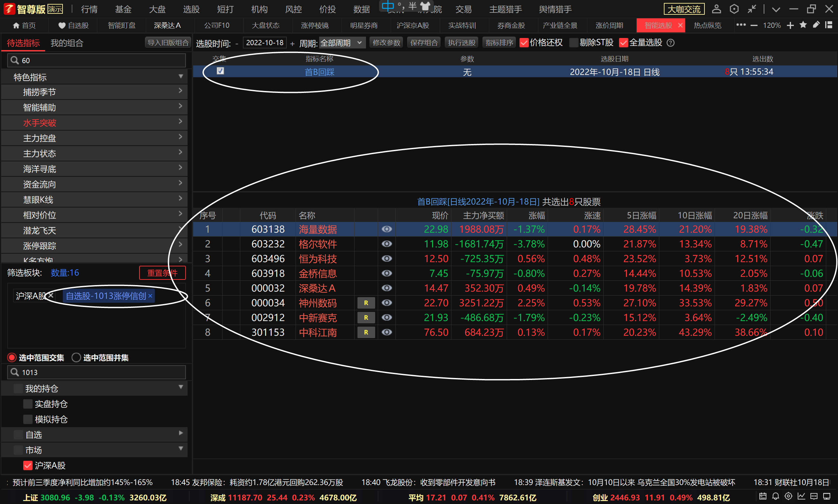Increase stock selection date with plus
The image size is (838, 504).
tap(292, 44)
